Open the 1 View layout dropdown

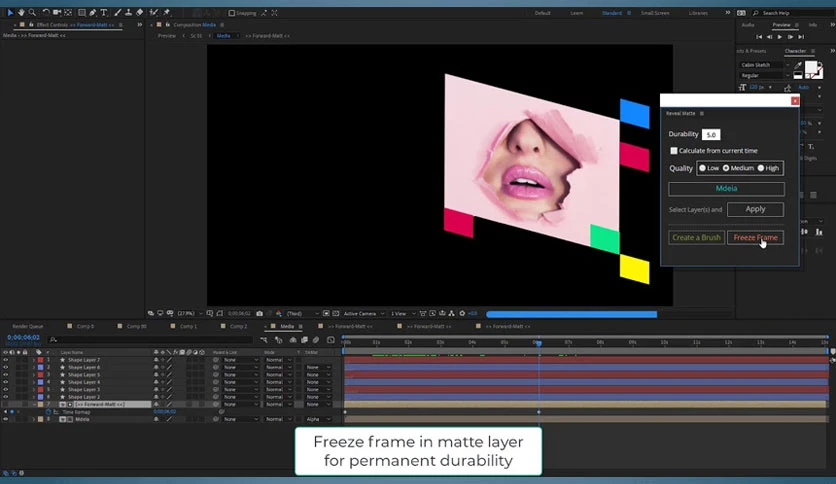point(403,313)
